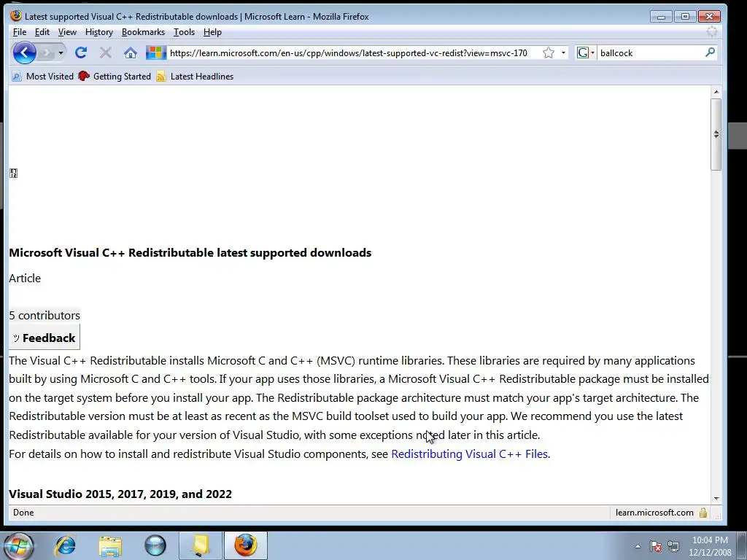Click the Action Center flag tray icon
The image size is (747, 560).
[x=656, y=546]
